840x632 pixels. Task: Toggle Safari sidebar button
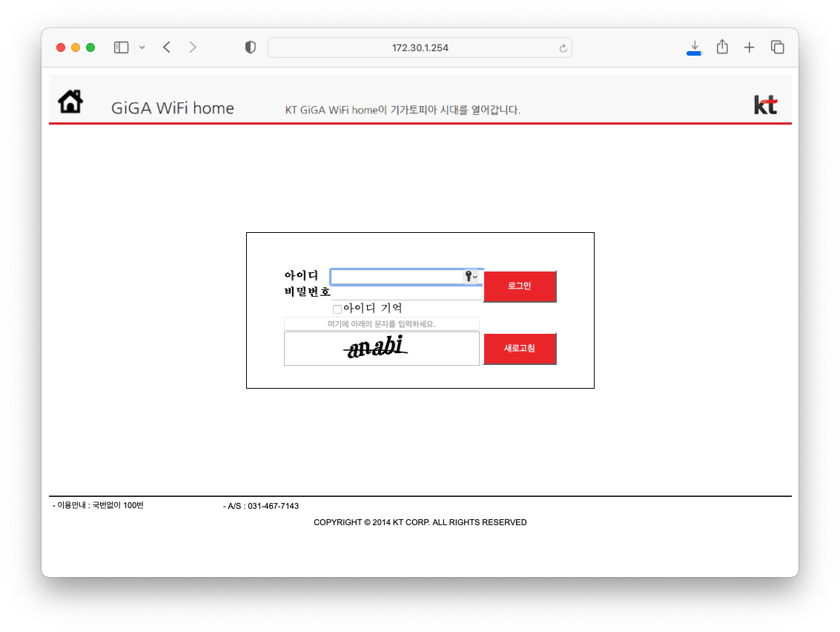tap(121, 47)
